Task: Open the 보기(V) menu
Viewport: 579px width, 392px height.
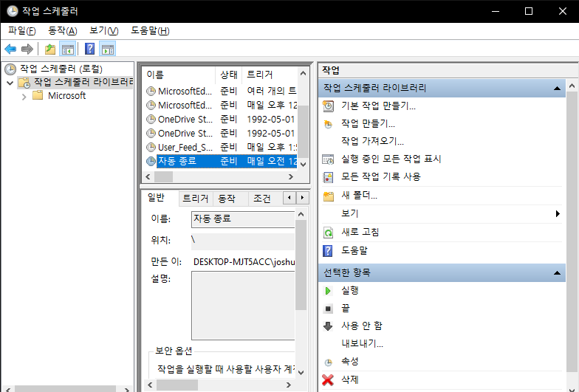Action: 103,31
